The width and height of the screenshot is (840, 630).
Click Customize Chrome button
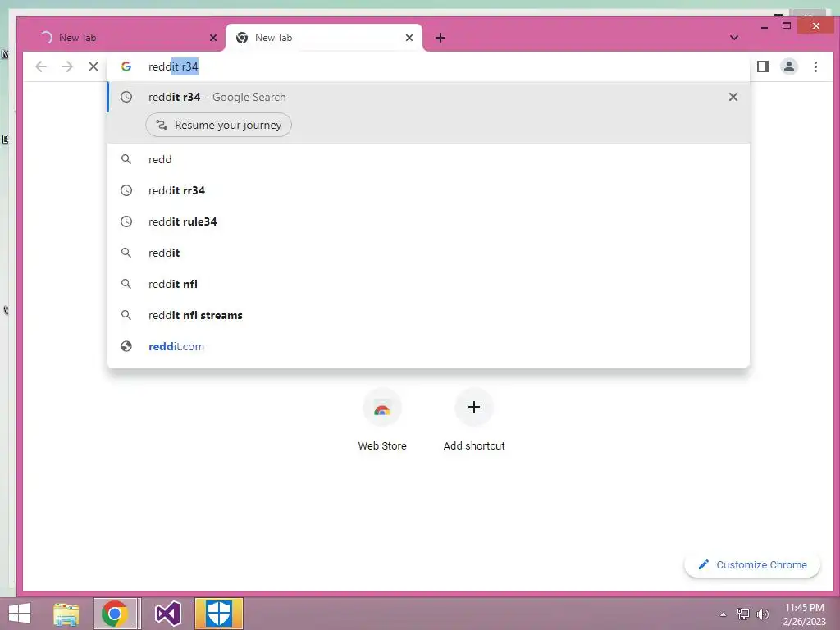(752, 564)
